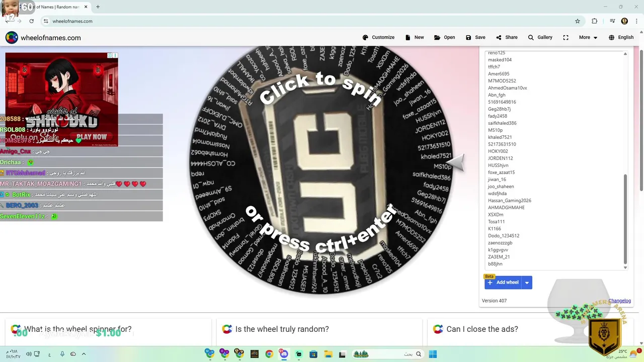Open File Explorer from taskbar
This screenshot has height=362, width=644.
(328, 354)
